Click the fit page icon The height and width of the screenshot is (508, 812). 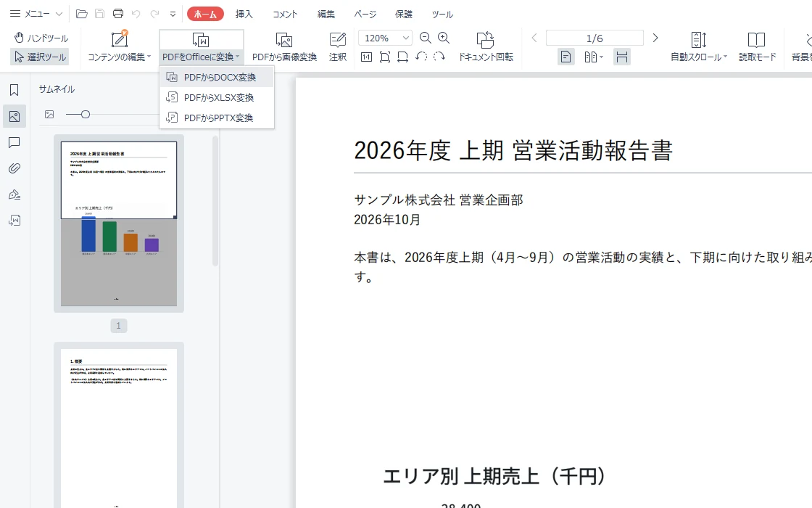(385, 57)
